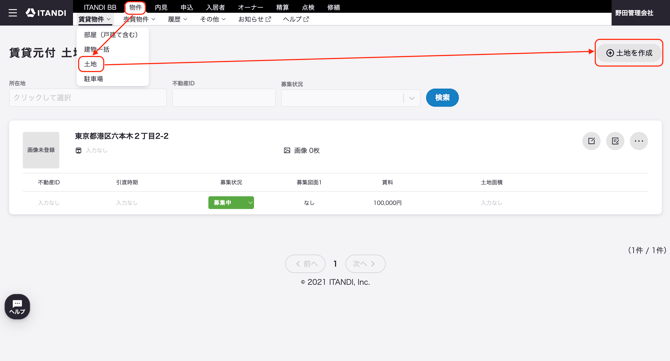Focus the 不動産ID input field
This screenshot has height=361, width=670.
pyautogui.click(x=224, y=97)
